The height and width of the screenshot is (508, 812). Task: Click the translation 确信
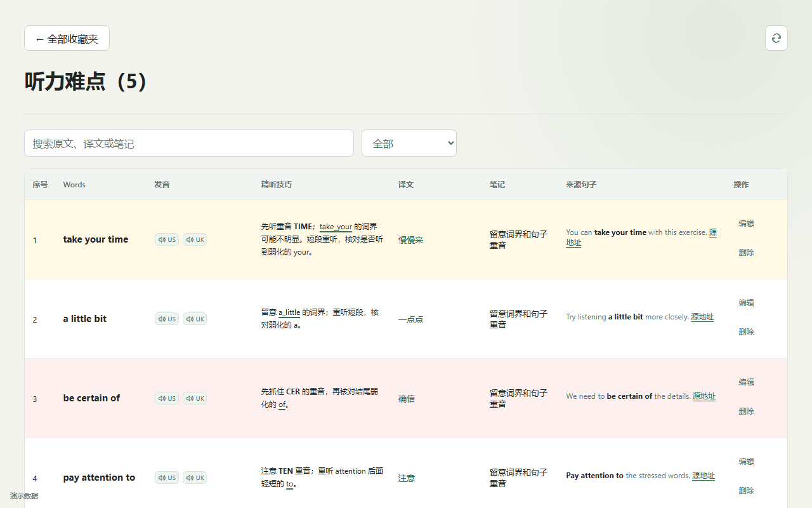point(406,399)
